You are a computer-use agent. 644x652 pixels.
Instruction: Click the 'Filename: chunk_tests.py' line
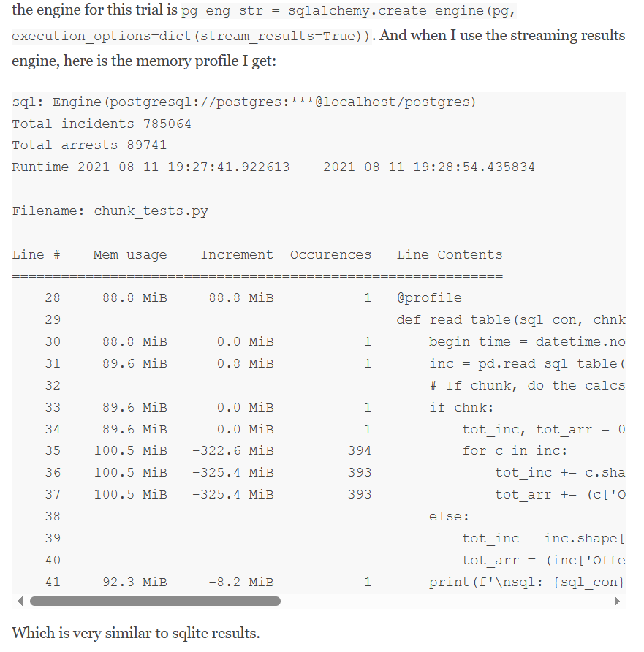110,211
